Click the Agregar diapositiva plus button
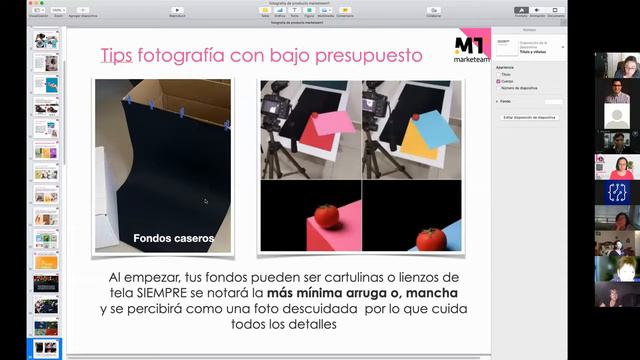Viewport: 640px width, 360px height. 83,10
